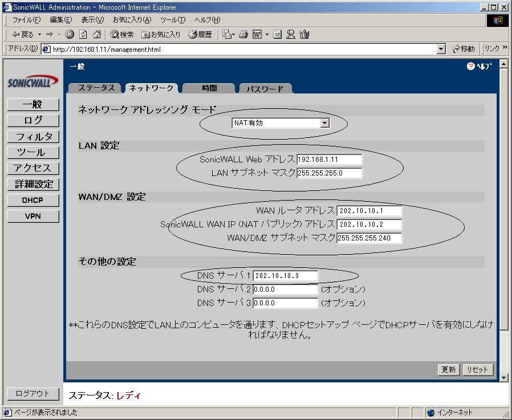Click the IE icon in title bar

7,7
